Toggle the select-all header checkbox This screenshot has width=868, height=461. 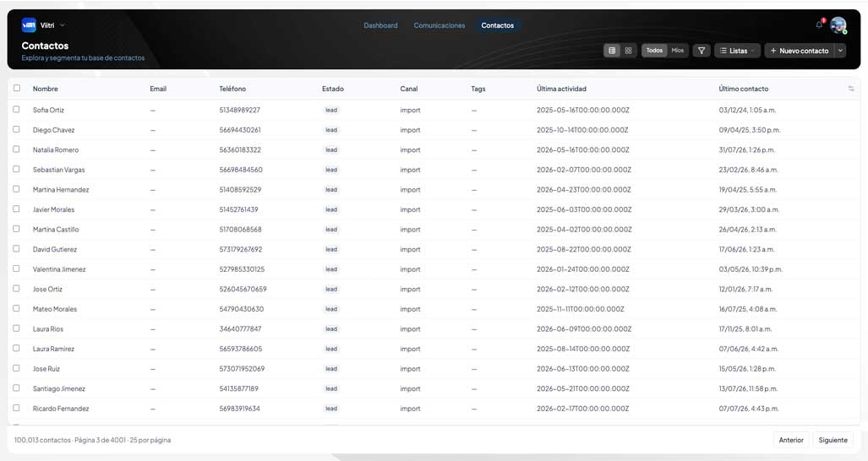coord(17,88)
